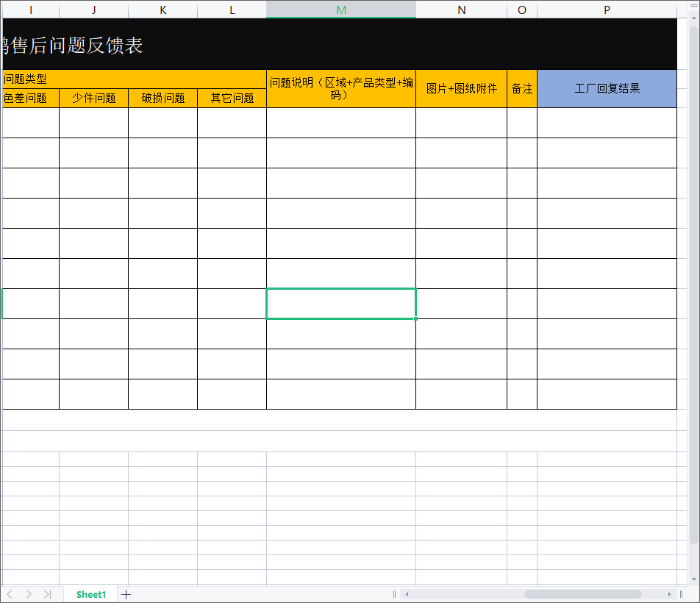Screen dimensions: 700x603
Task: Open the Sheet1 tab
Action: tap(90, 594)
